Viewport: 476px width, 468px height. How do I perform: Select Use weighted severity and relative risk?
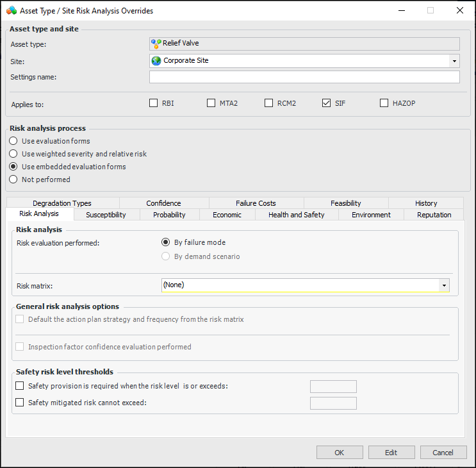click(x=13, y=154)
